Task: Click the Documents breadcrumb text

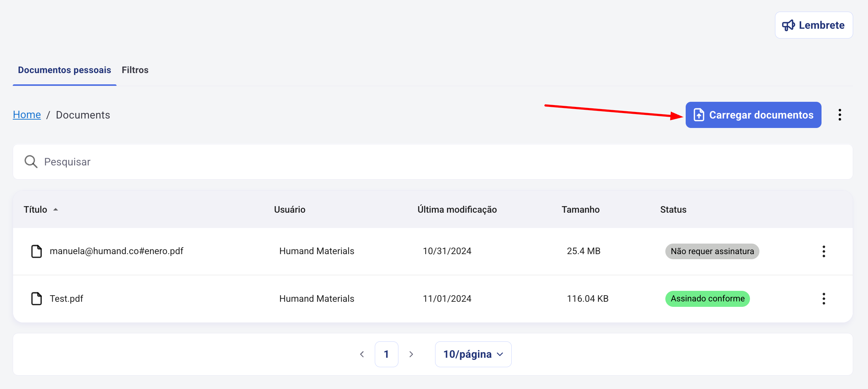Action: (x=83, y=115)
